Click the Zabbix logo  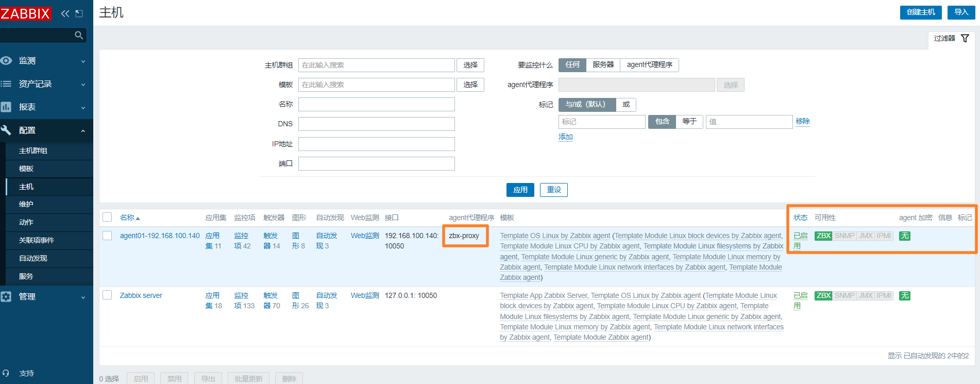(25, 13)
